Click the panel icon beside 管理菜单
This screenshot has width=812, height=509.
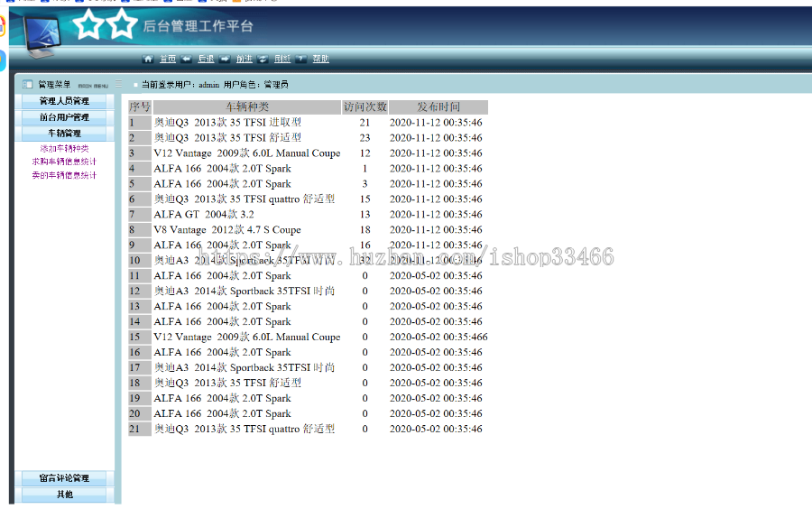(27, 85)
